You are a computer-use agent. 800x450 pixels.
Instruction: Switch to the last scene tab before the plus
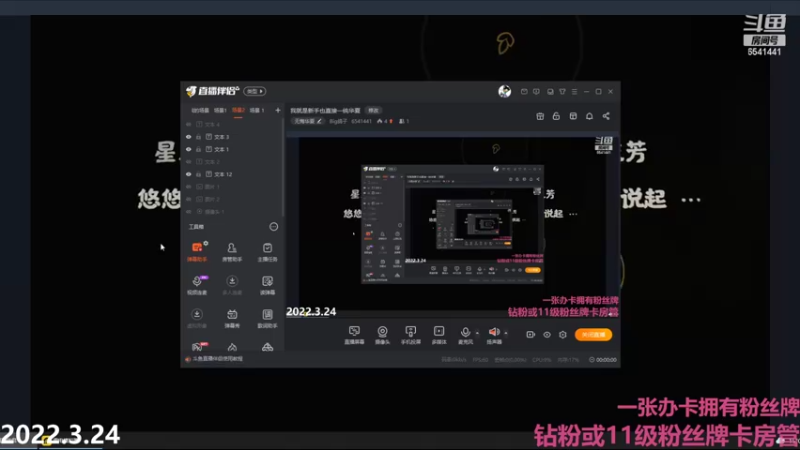pyautogui.click(x=257, y=110)
